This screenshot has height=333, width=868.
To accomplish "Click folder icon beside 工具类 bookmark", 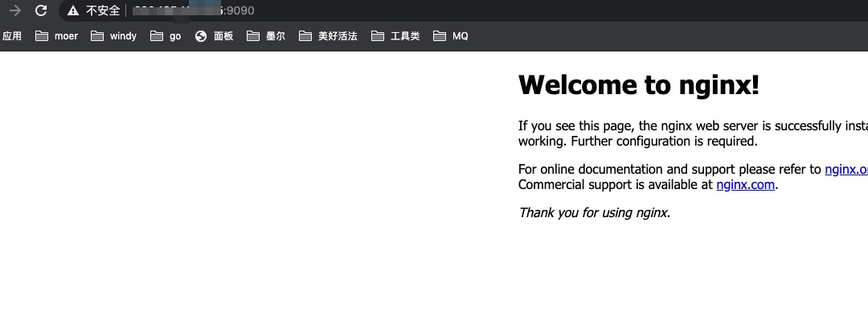I will pos(378,36).
